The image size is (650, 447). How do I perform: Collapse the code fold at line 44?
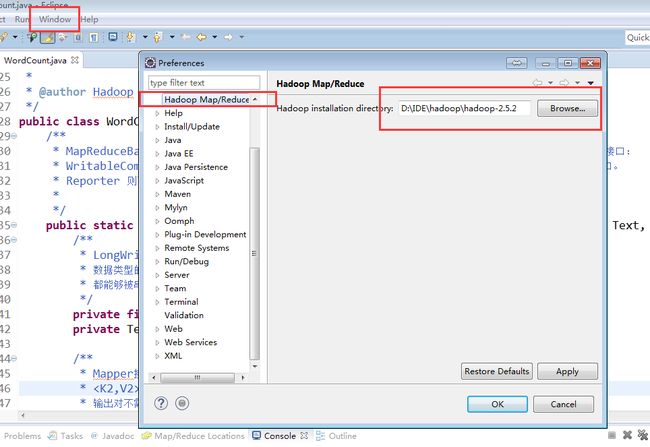pyautogui.click(x=15, y=358)
